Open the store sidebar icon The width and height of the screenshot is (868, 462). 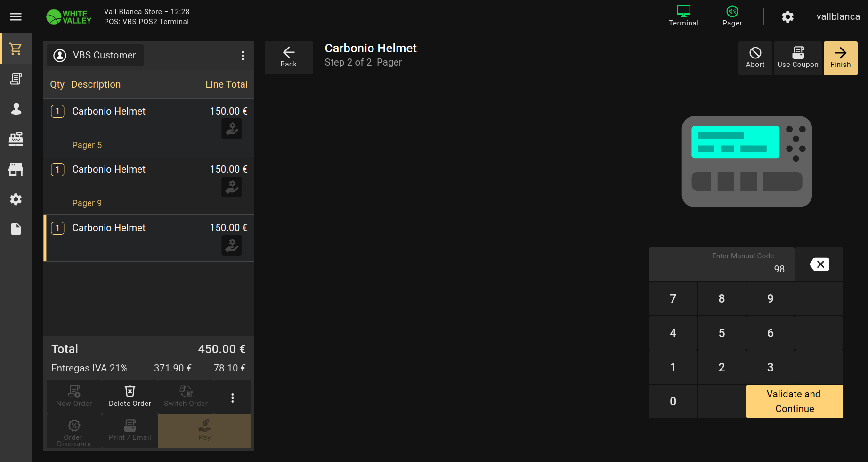tap(16, 169)
